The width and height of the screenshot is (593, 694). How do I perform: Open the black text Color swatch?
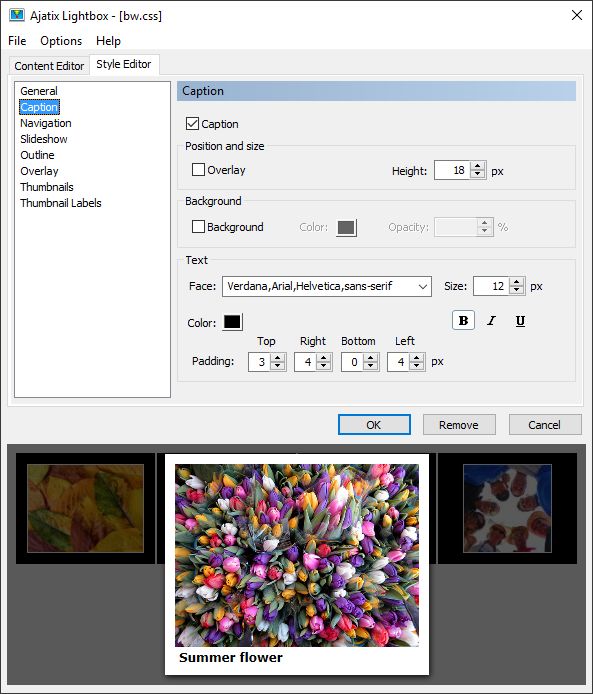pos(232,322)
